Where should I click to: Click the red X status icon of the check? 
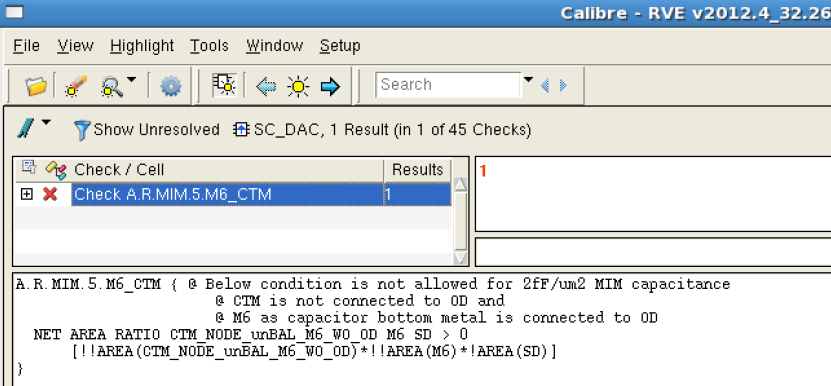pos(50,194)
